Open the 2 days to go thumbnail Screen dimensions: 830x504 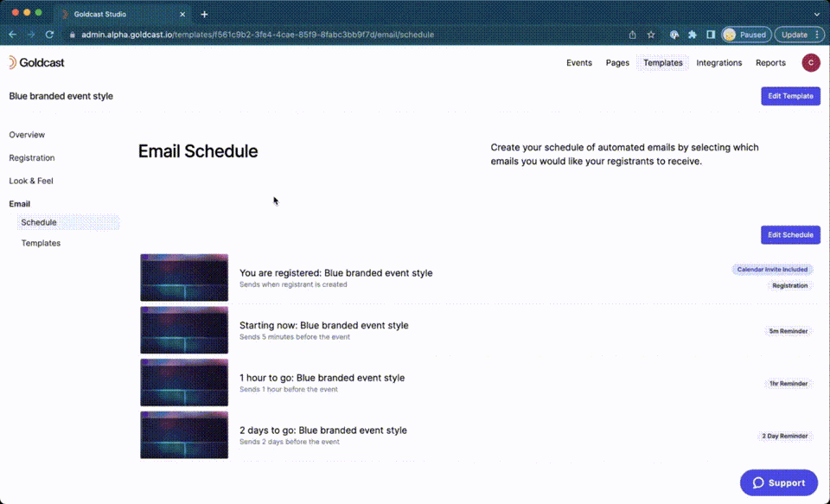[184, 435]
